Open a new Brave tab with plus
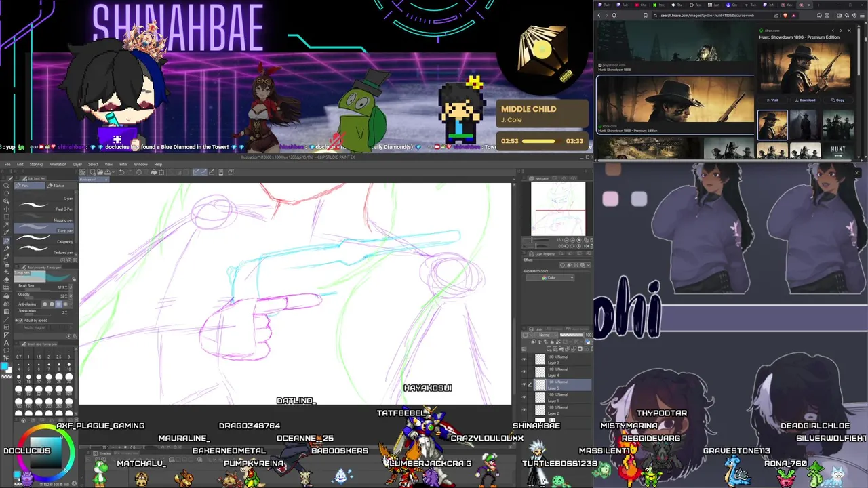 tap(818, 5)
